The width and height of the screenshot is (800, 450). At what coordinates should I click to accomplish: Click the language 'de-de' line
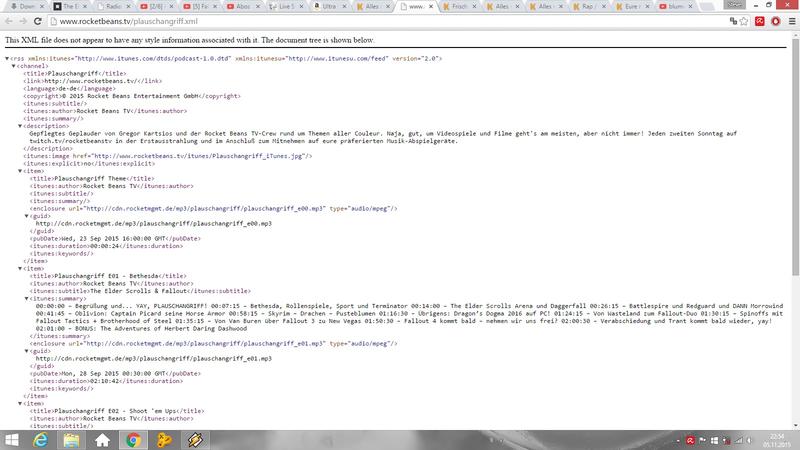pyautogui.click(x=69, y=89)
